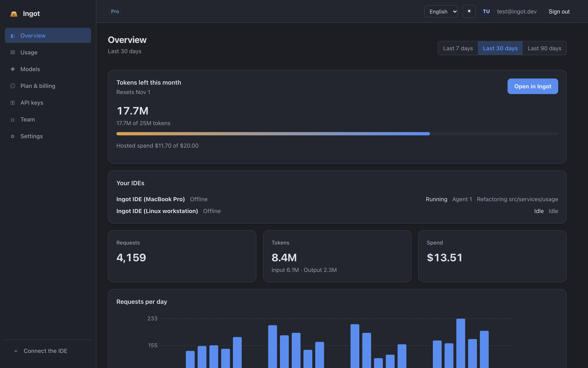Click the Open in Ingot button
This screenshot has width=588, height=368.
(x=533, y=86)
